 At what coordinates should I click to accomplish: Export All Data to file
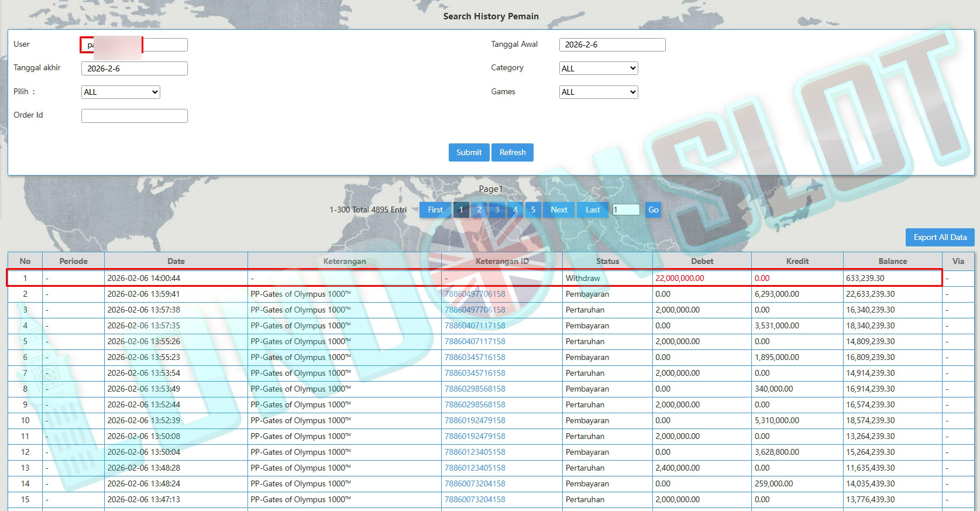940,237
